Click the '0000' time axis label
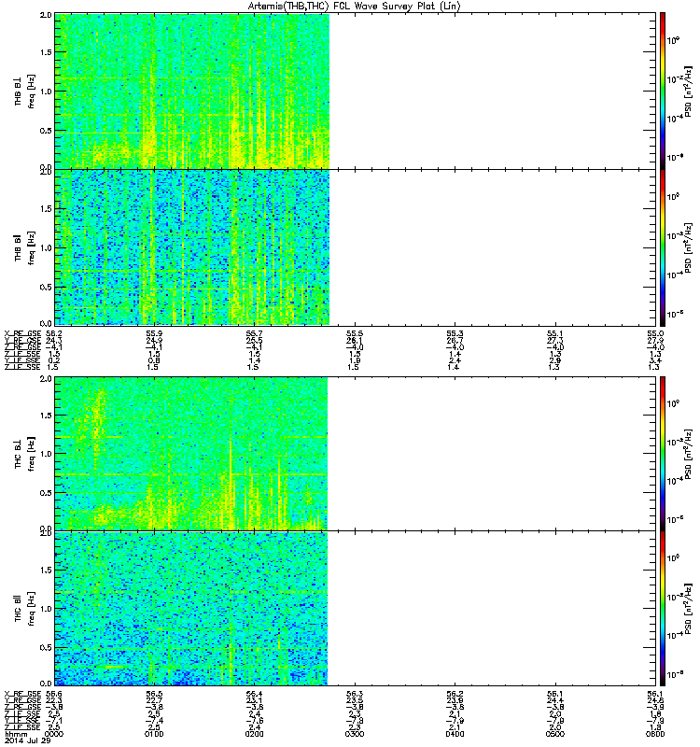 54,734
